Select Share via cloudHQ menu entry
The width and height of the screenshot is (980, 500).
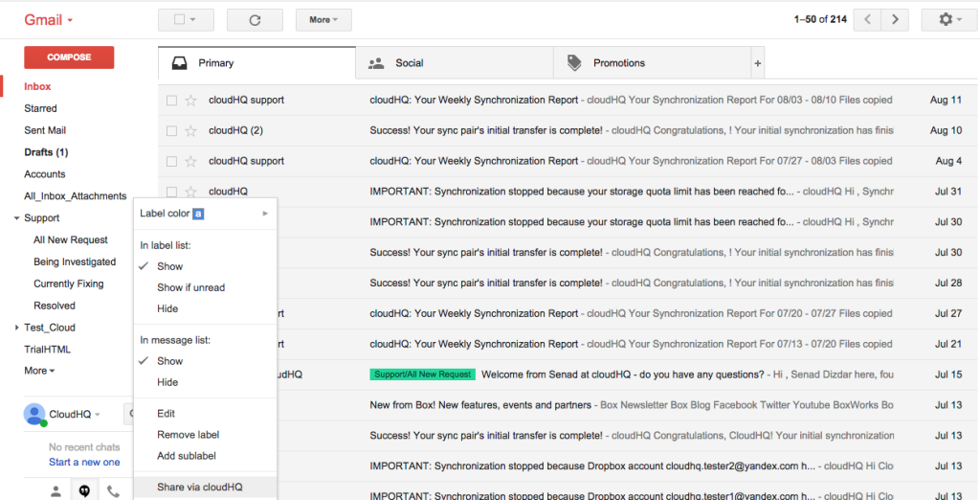tap(205, 488)
